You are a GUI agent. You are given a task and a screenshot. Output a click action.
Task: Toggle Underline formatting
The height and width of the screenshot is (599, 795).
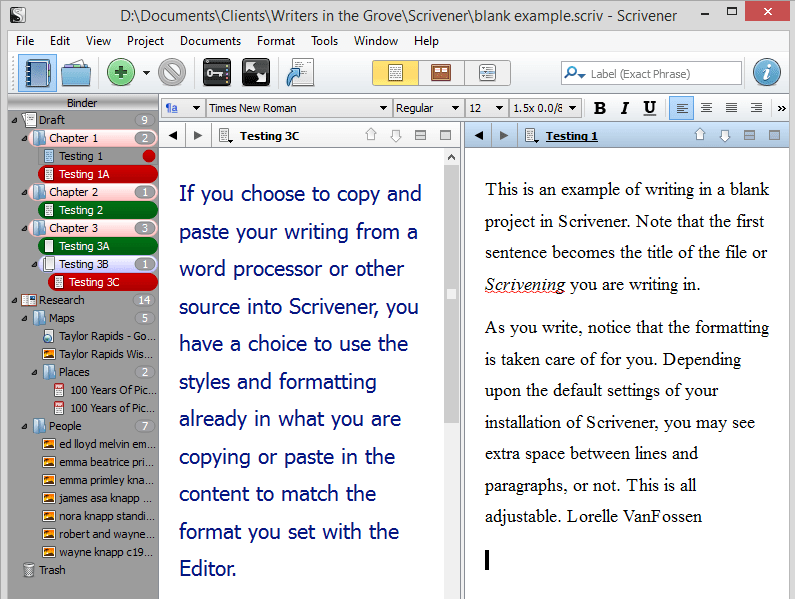pyautogui.click(x=649, y=108)
